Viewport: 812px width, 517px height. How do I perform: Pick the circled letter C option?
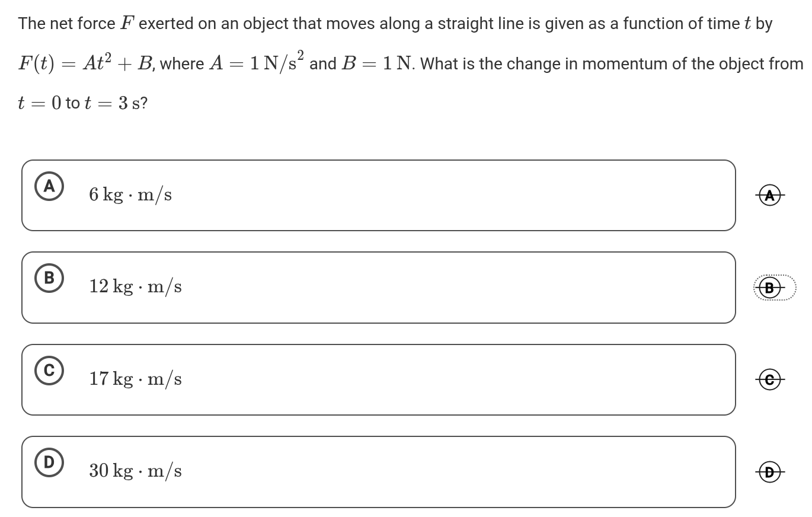point(49,371)
